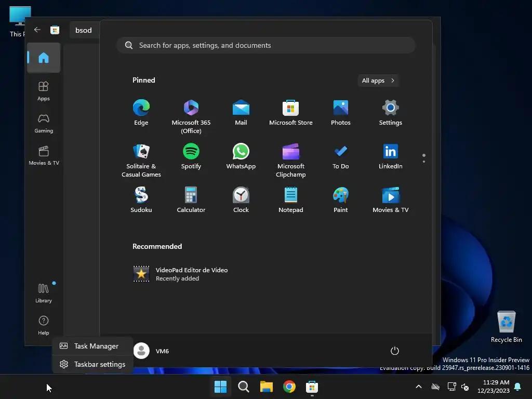Open network status tray icon
Viewport: 532px width, 399px height.
tap(451, 387)
